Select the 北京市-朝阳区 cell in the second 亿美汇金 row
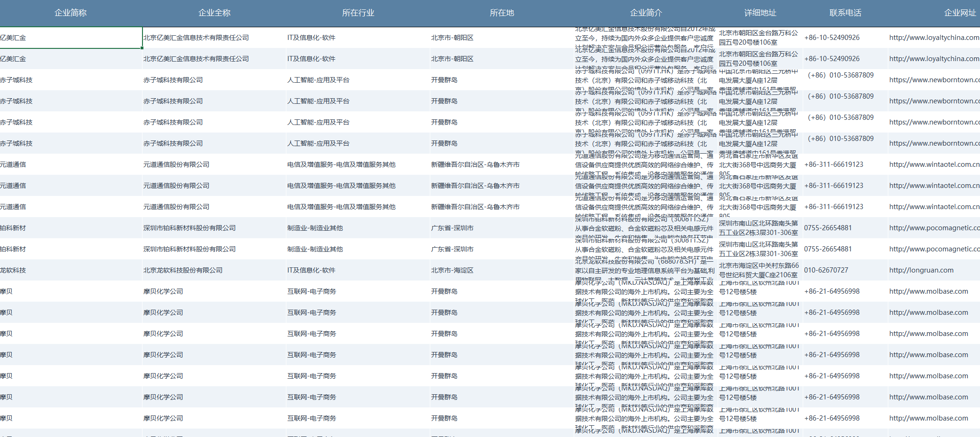The width and height of the screenshot is (980, 437). 502,59
